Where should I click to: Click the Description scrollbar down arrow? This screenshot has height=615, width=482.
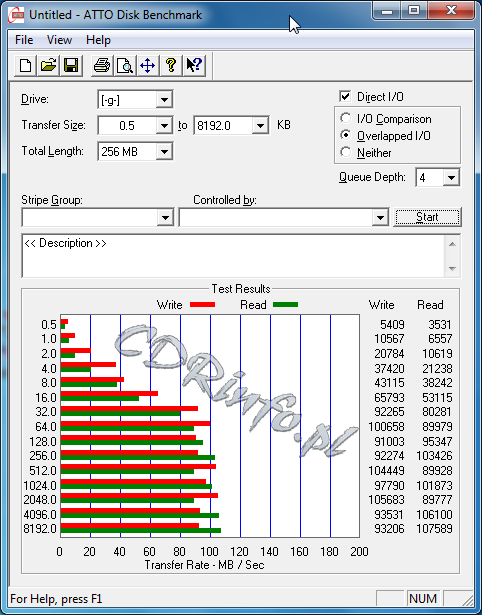click(452, 269)
